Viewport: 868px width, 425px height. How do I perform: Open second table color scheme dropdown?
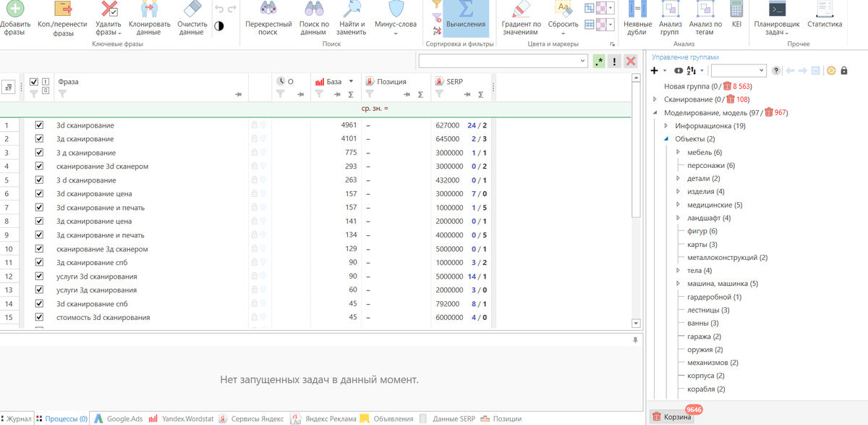[610, 24]
